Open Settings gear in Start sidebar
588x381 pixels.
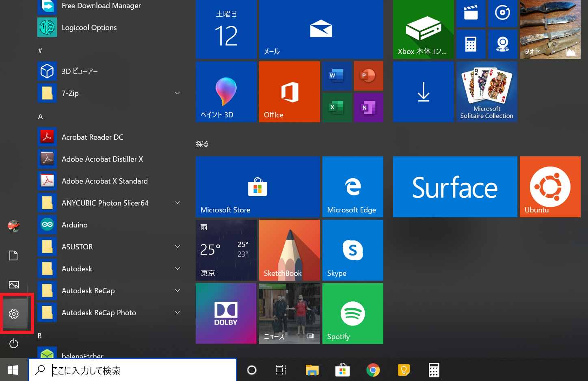tap(14, 314)
